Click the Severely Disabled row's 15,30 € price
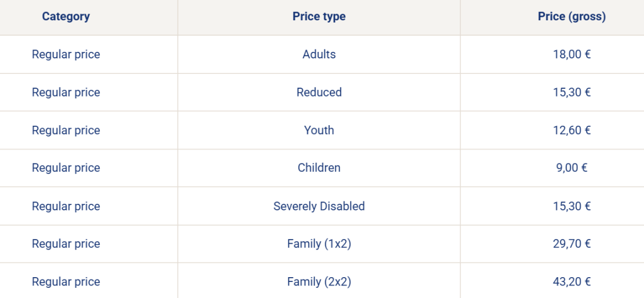644x298 pixels. tap(572, 206)
